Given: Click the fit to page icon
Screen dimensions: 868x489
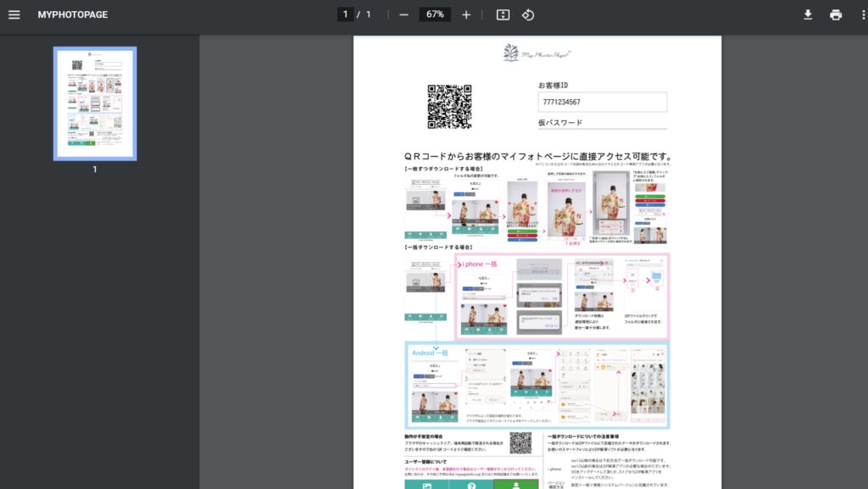Looking at the screenshot, I should [x=503, y=14].
